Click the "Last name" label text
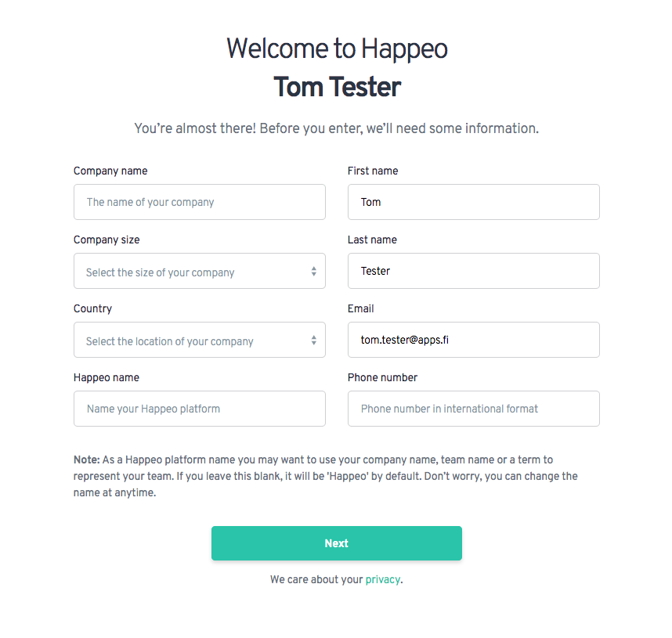This screenshot has width=672, height=638. coord(372,240)
